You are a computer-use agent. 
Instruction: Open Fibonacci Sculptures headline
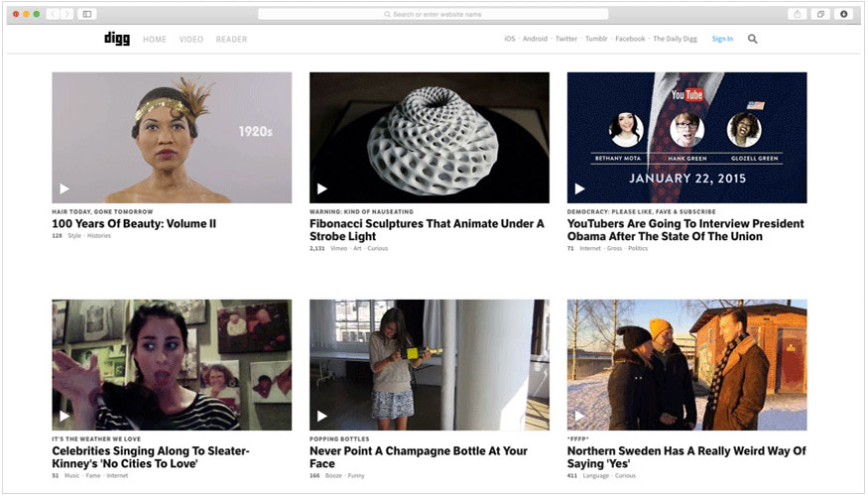click(427, 230)
